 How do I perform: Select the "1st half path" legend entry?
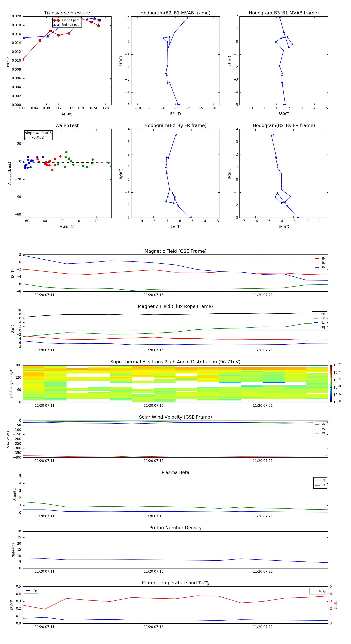(66, 20)
